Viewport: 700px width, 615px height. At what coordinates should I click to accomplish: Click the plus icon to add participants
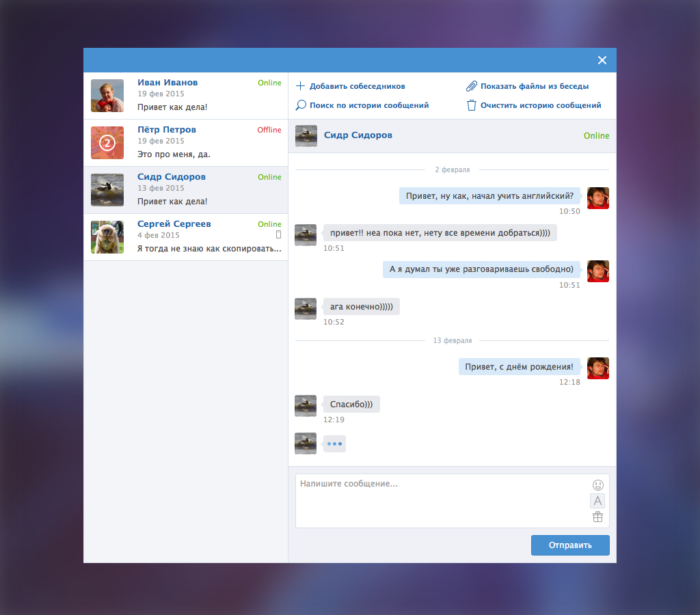(301, 86)
